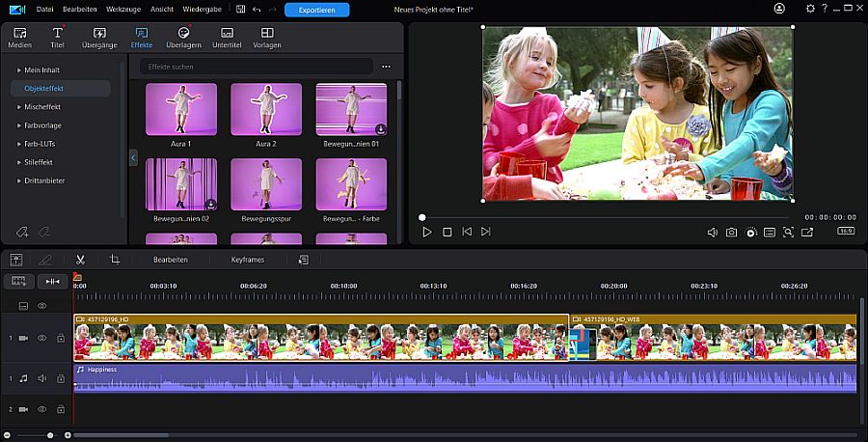Mute the Happiness audio track
Viewport: 868px width, 442px height.
(x=41, y=379)
